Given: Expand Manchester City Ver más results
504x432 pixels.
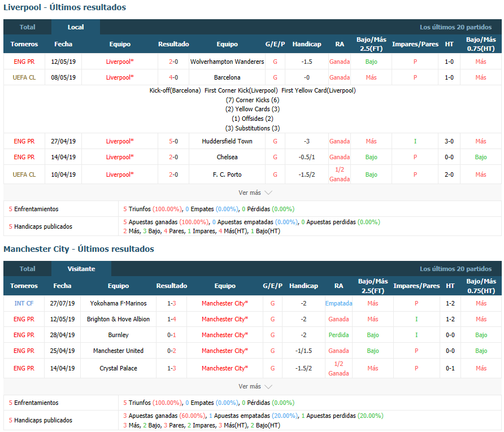Looking at the screenshot, I should [255, 386].
